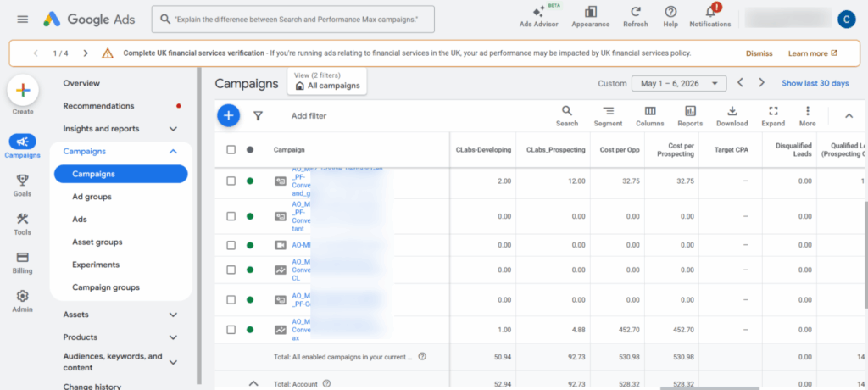The width and height of the screenshot is (868, 390).
Task: Show next notification banner
Action: (x=86, y=53)
